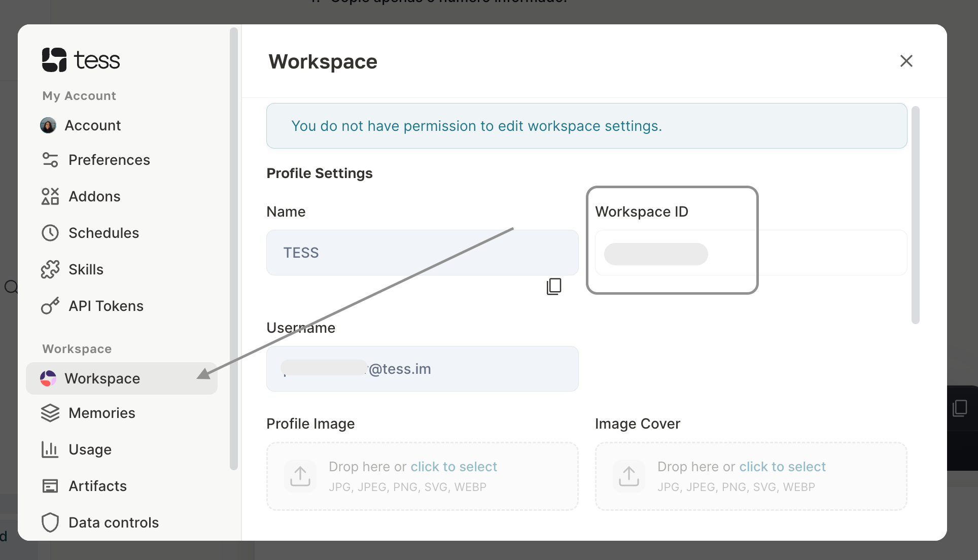This screenshot has width=978, height=560.
Task: Click the Account avatar icon
Action: pyautogui.click(x=48, y=125)
